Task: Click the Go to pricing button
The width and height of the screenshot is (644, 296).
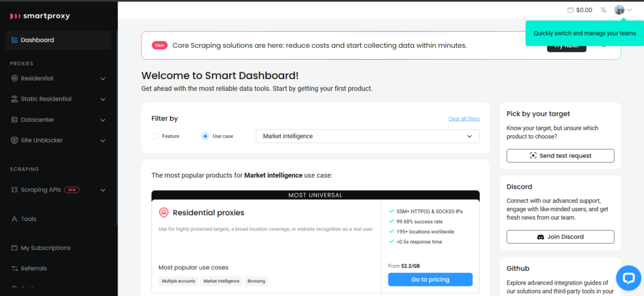Action: tap(430, 280)
